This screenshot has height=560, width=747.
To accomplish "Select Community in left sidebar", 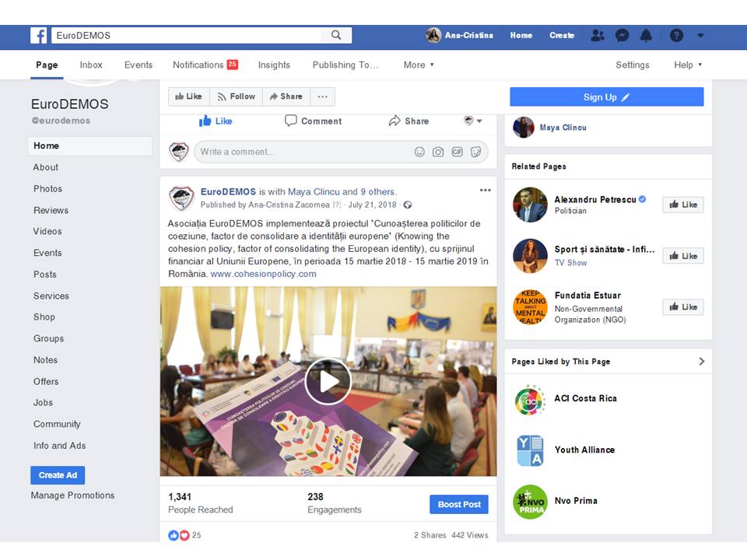I will 57,424.
